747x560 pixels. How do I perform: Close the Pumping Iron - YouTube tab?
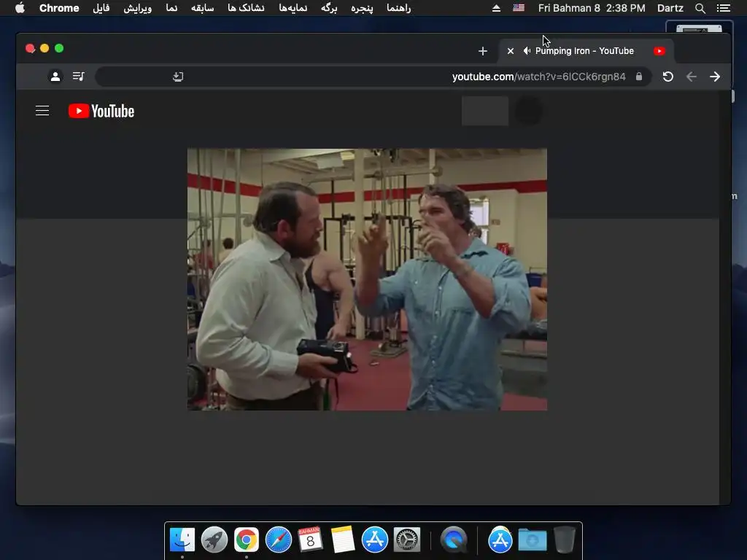[510, 51]
